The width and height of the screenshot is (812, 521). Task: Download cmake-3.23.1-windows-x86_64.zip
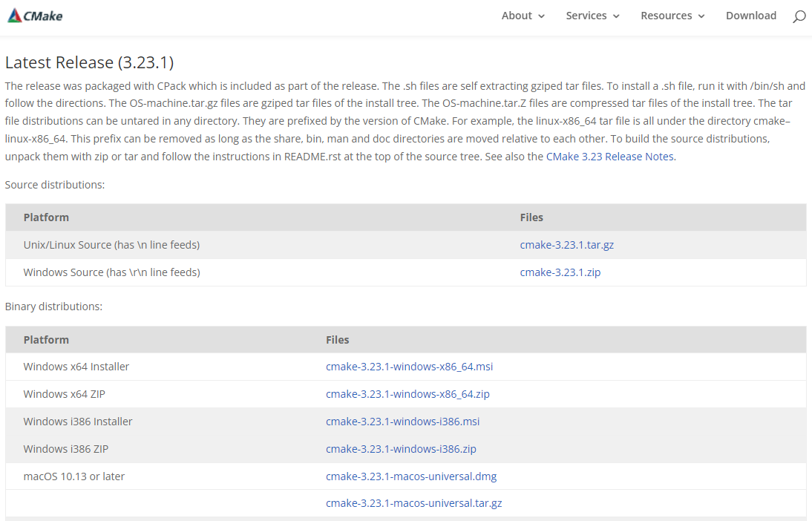407,394
